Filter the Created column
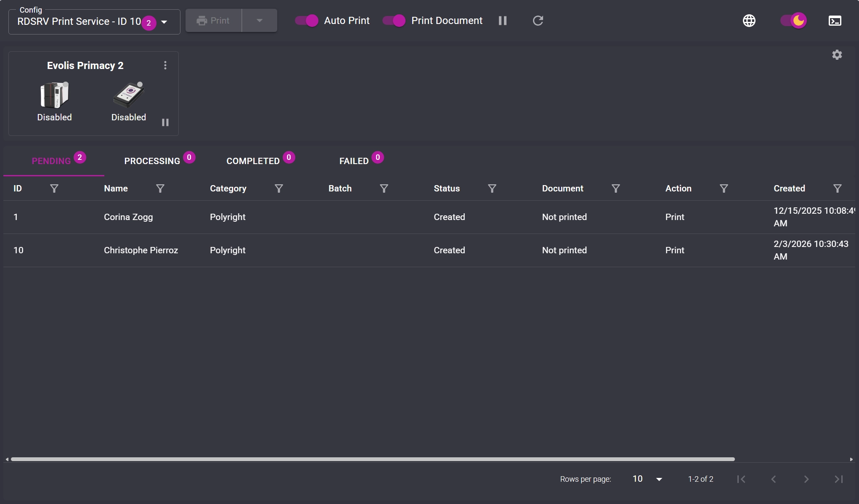This screenshot has height=504, width=859. (838, 188)
